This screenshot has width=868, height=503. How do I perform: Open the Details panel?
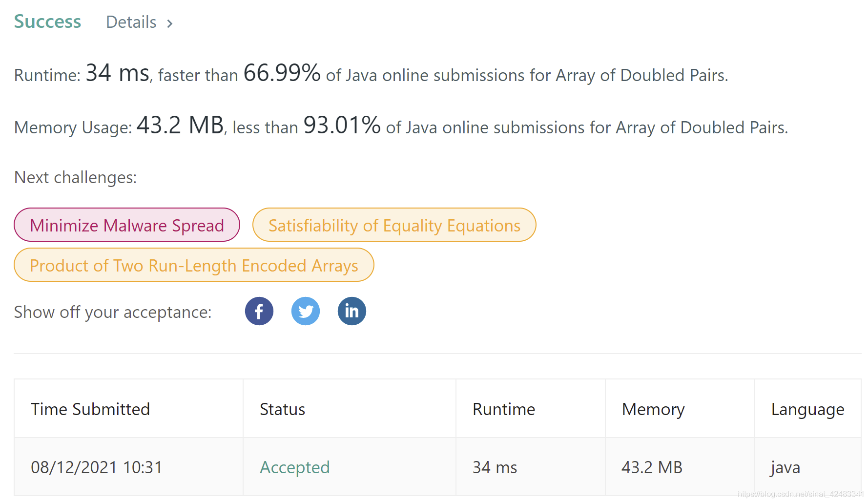(x=131, y=22)
